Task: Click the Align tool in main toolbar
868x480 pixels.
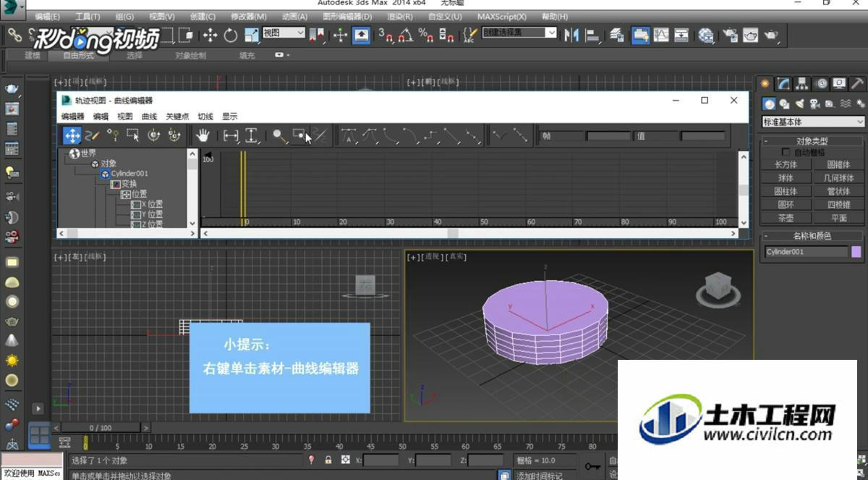Action: coord(593,34)
